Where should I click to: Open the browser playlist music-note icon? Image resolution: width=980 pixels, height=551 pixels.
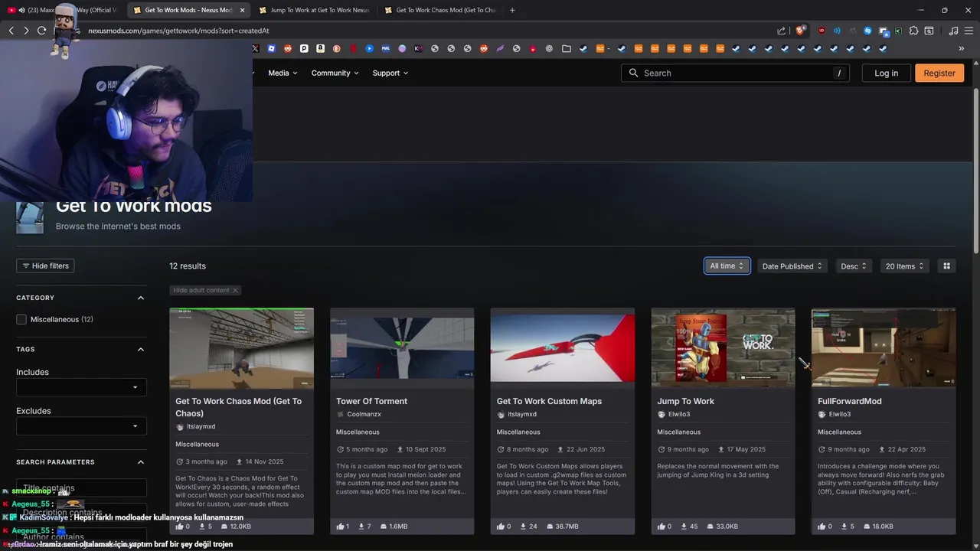(953, 31)
